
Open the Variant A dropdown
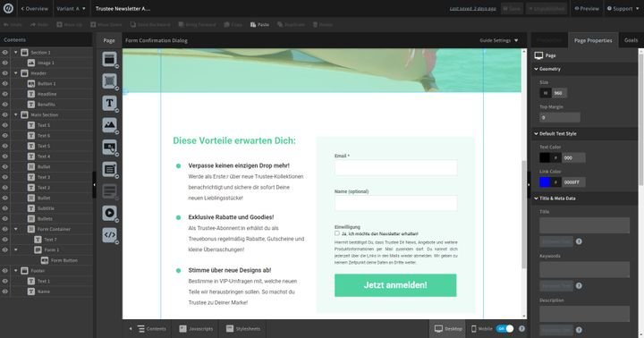point(71,8)
